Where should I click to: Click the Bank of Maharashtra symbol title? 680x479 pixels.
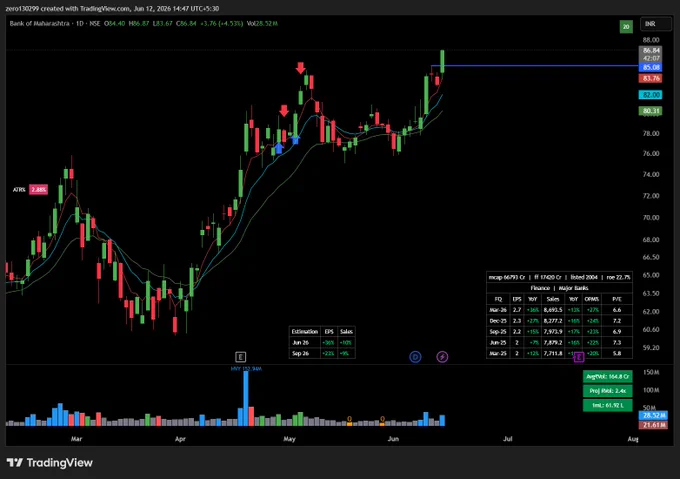tap(39, 23)
